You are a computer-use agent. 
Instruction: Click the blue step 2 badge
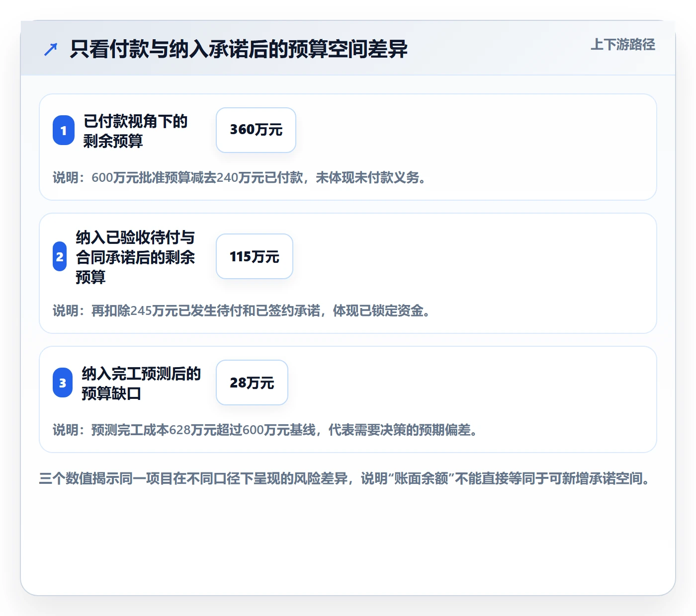[x=60, y=256]
